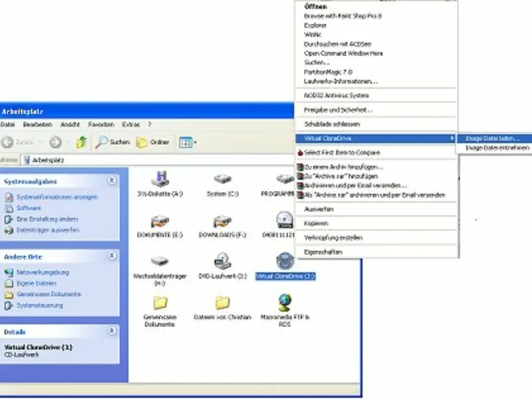The image size is (532, 399).
Task: Choose Image Datei entnehmen in submenu
Action: 494,148
